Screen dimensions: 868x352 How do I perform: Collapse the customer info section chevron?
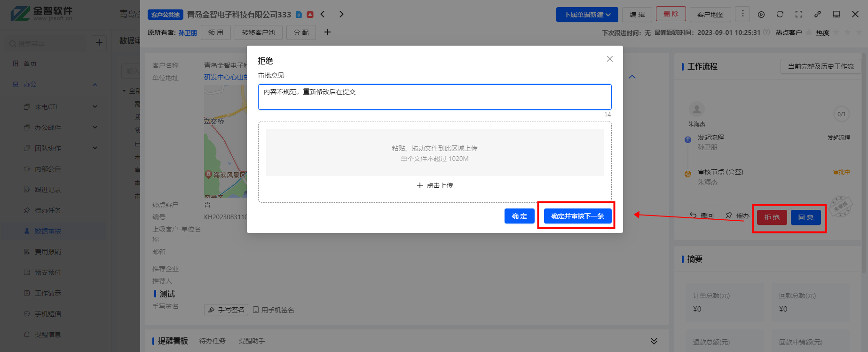coord(632,77)
